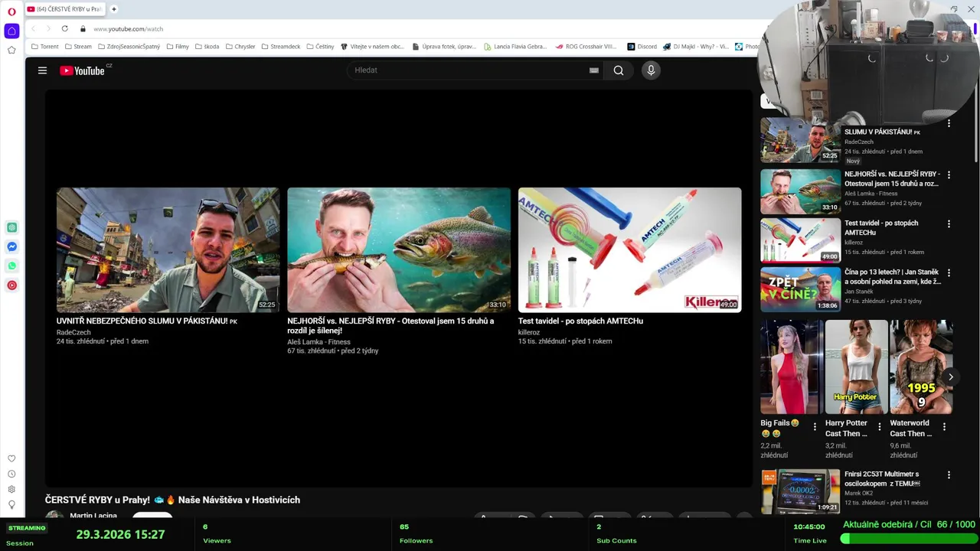Open the Češtiny bookmarks folder
Image resolution: width=980 pixels, height=551 pixels.
[320, 46]
